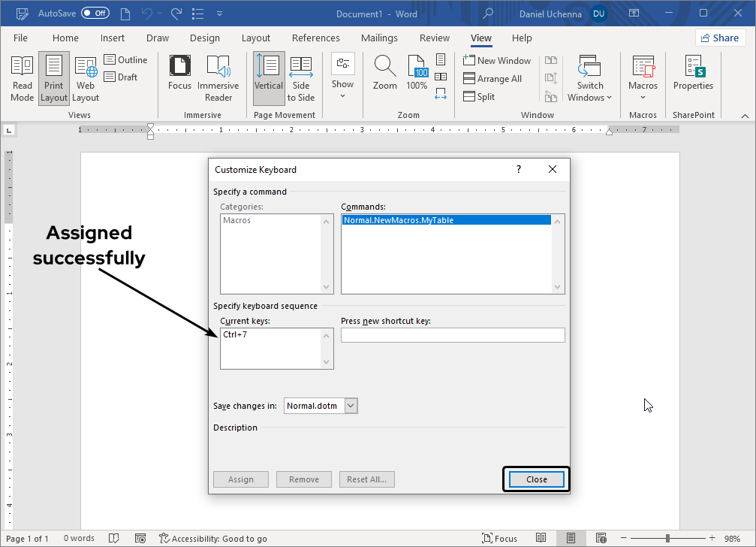
Task: Click the Split window icon
Action: coord(469,97)
